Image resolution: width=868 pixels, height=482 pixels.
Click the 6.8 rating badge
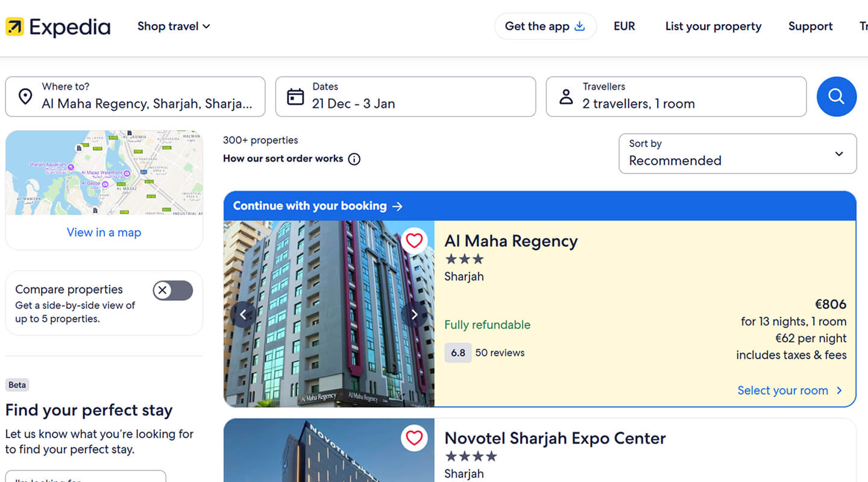[458, 353]
